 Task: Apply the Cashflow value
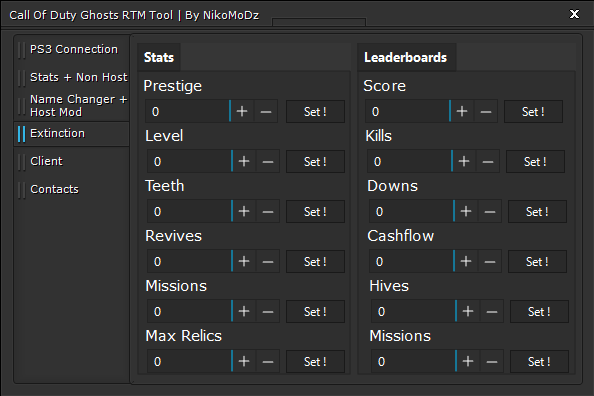[537, 261]
